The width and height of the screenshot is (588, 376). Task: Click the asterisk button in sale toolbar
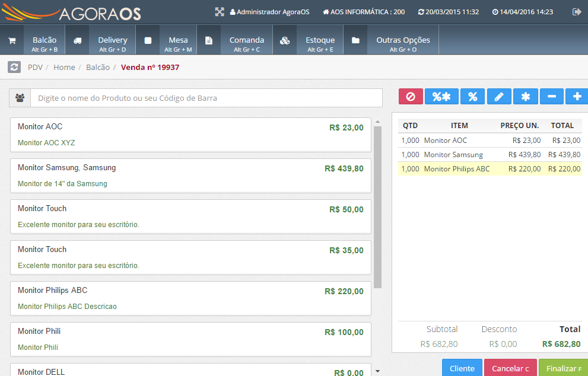pos(526,97)
